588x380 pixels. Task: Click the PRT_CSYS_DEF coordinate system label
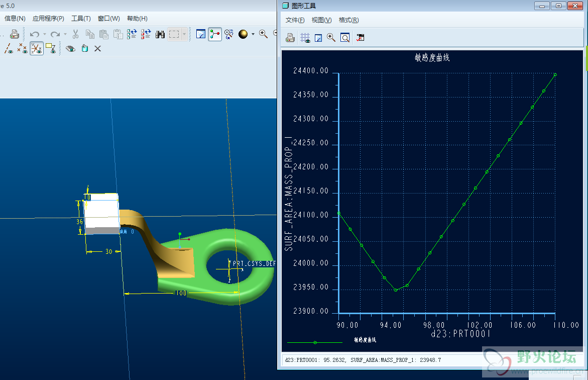pyautogui.click(x=254, y=263)
